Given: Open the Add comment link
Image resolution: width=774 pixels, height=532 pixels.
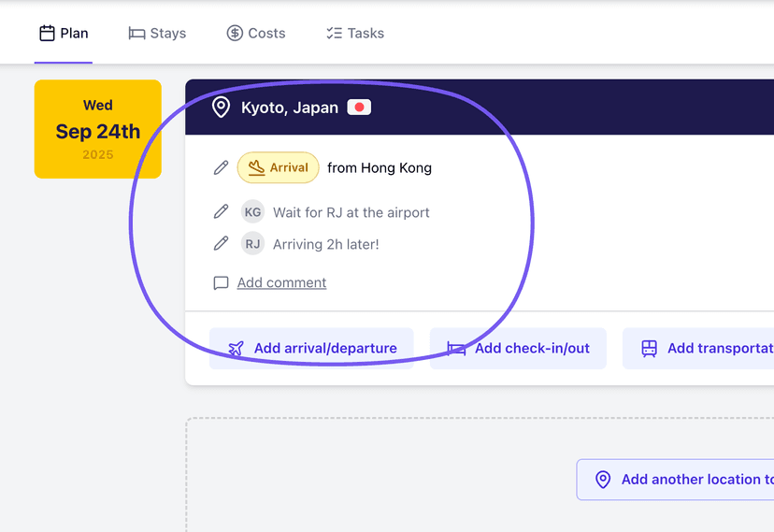Looking at the screenshot, I should tap(281, 282).
